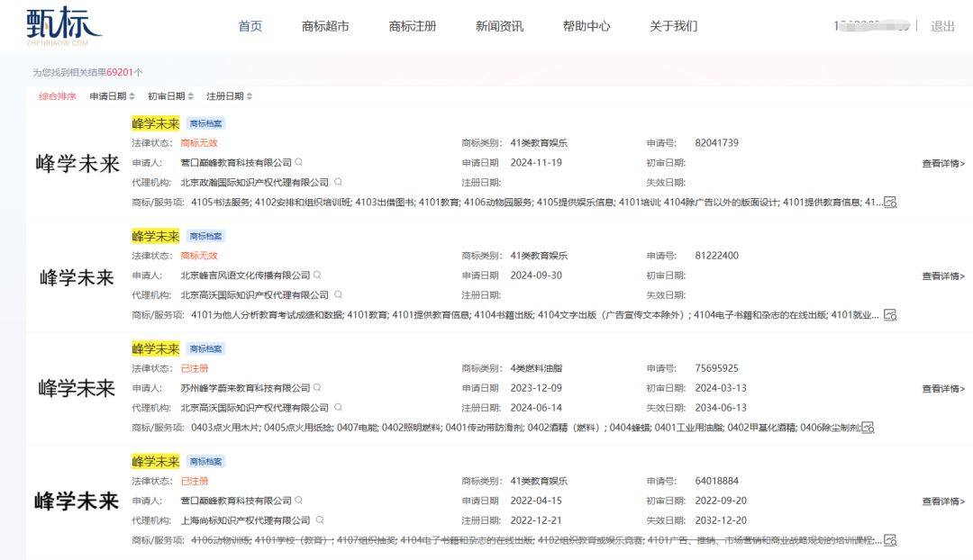Log out via the 退出 link

click(x=942, y=26)
